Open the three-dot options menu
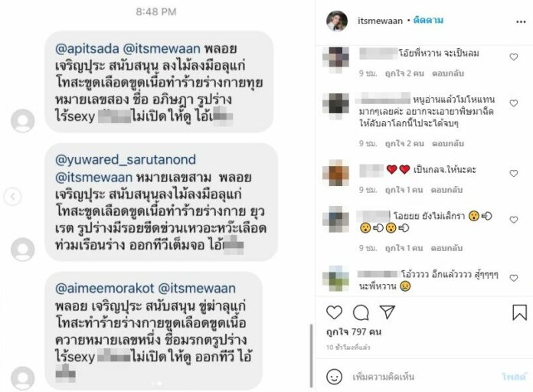Viewport: 533px width, 392px height. (x=521, y=21)
